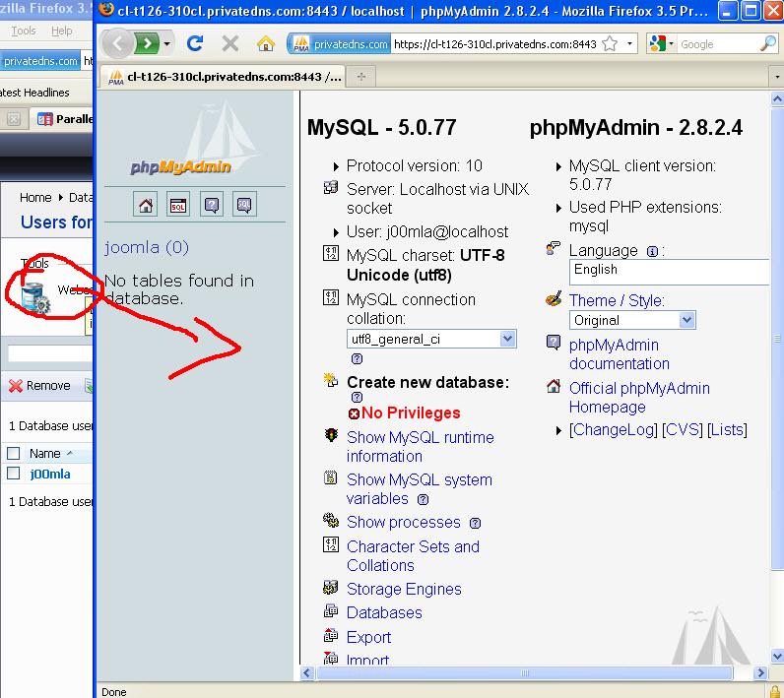
Task: Click the Language info icon
Action: coord(652,251)
